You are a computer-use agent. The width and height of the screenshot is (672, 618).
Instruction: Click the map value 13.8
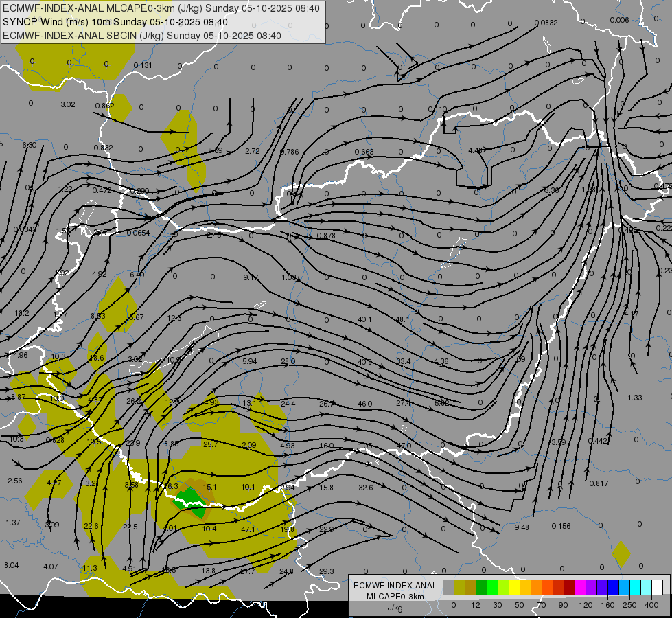tap(208, 571)
